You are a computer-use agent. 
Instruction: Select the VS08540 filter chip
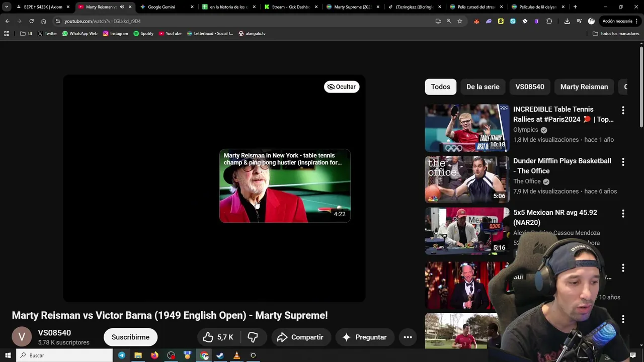530,87
